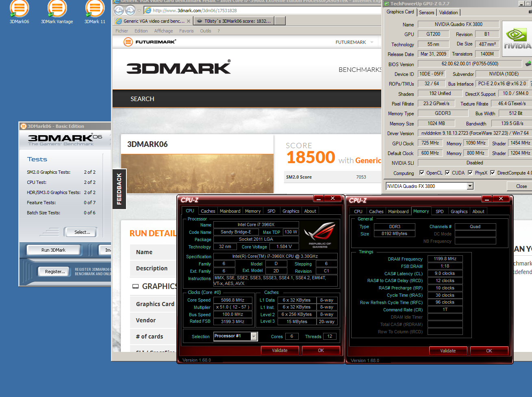Screen dimensions: 532x397
Task: Switch to the Validation tab in GPU-Z
Action: click(449, 13)
